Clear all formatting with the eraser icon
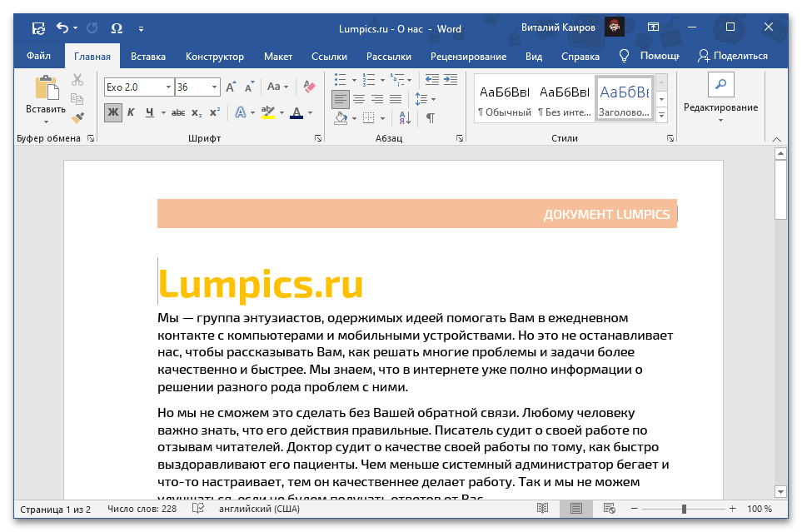Viewport: 802px width, 532px height. coord(310,87)
